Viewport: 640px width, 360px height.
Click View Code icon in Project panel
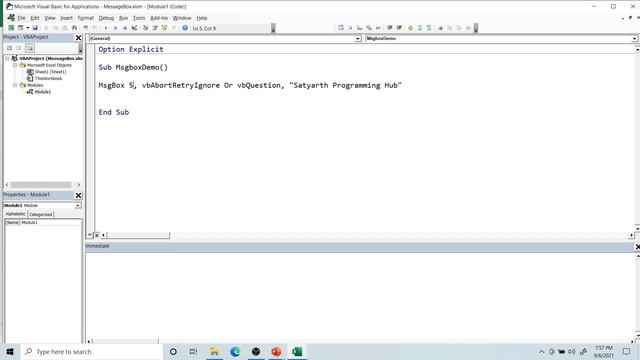[9, 48]
